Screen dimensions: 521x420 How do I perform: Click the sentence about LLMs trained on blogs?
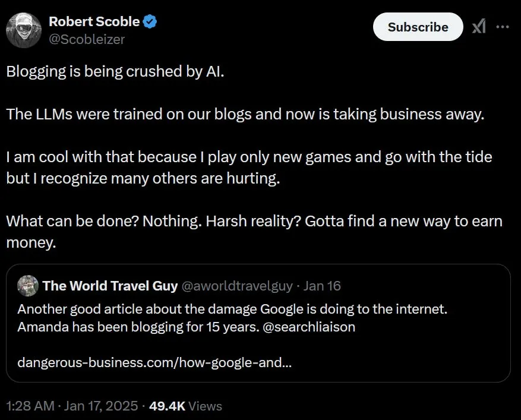[x=245, y=114]
